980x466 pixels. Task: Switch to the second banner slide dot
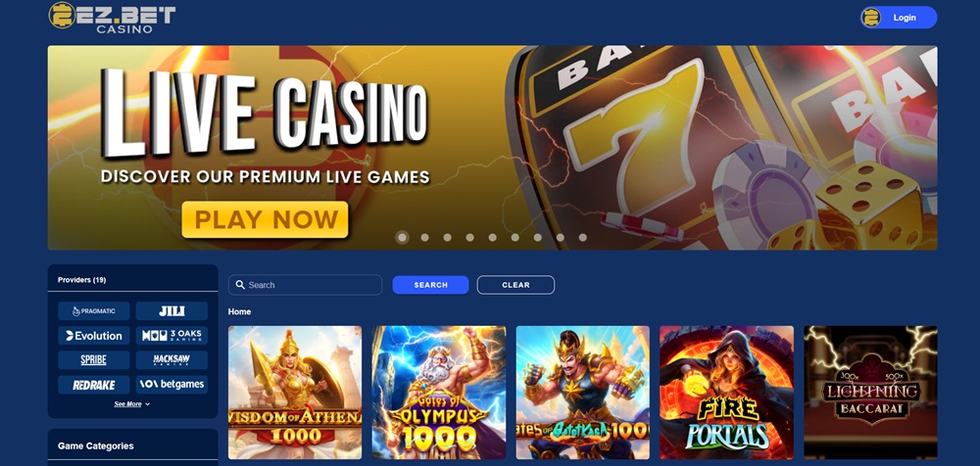click(425, 237)
